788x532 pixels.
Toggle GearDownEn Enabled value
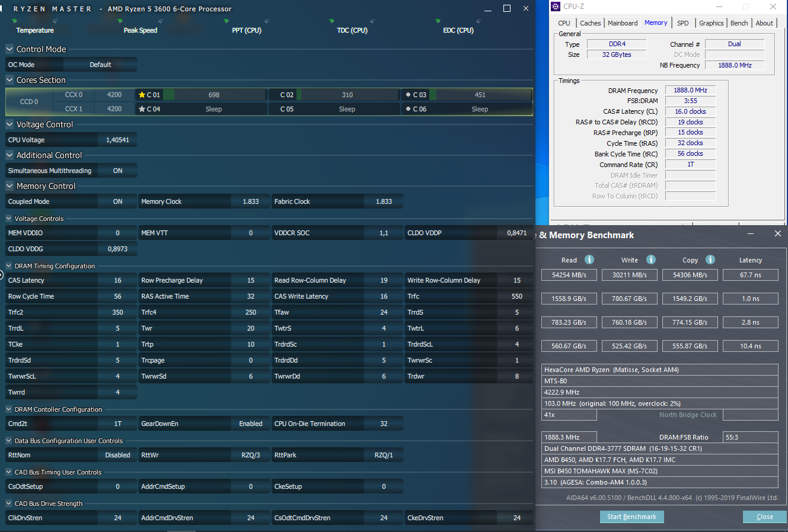tap(251, 424)
